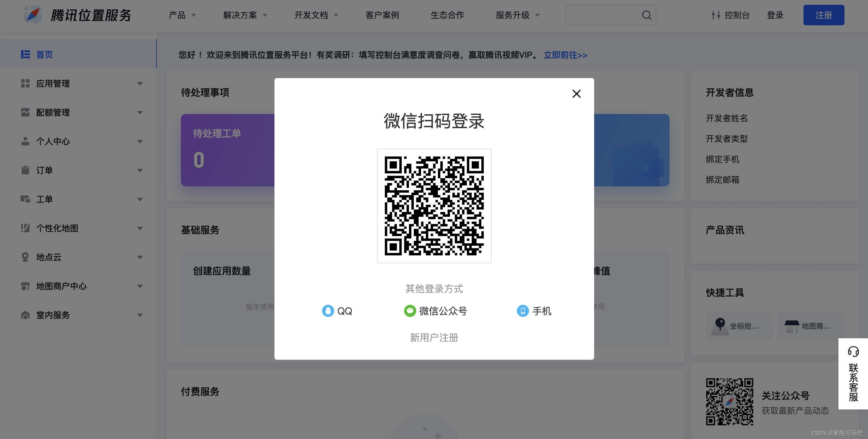Close the WeChat scan login dialog

tap(576, 94)
